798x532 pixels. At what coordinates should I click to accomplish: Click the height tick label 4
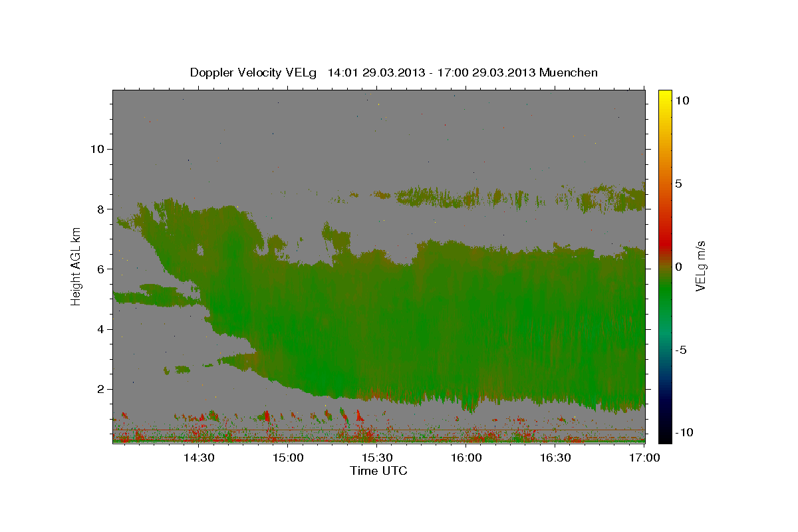click(x=100, y=329)
